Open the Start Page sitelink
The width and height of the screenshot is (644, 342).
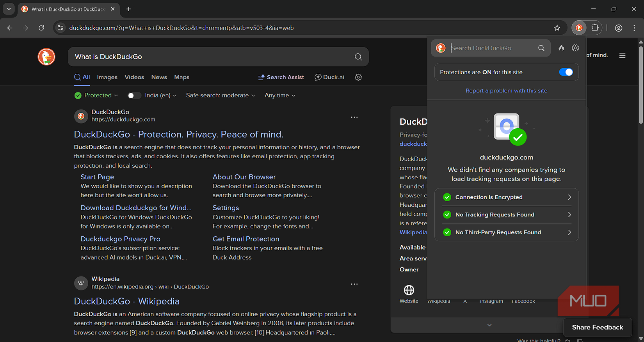point(97,177)
